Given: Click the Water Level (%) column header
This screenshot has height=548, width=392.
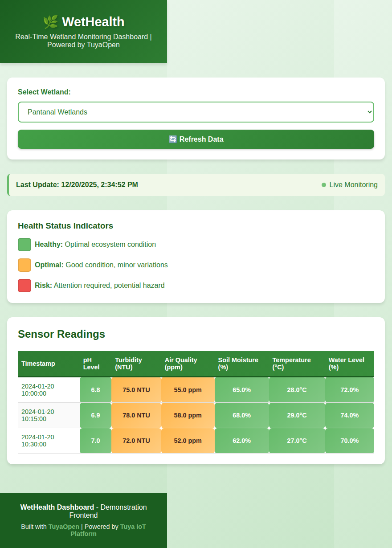Looking at the screenshot, I should [350, 364].
